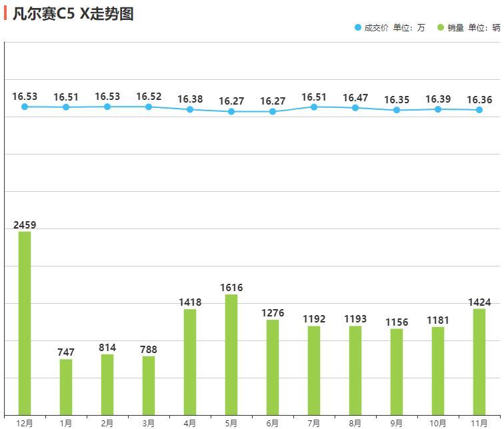Viewport: 504px width, 429px height.
Task: Pick the 9月 price point 16.35
Action: pyautogui.click(x=397, y=110)
